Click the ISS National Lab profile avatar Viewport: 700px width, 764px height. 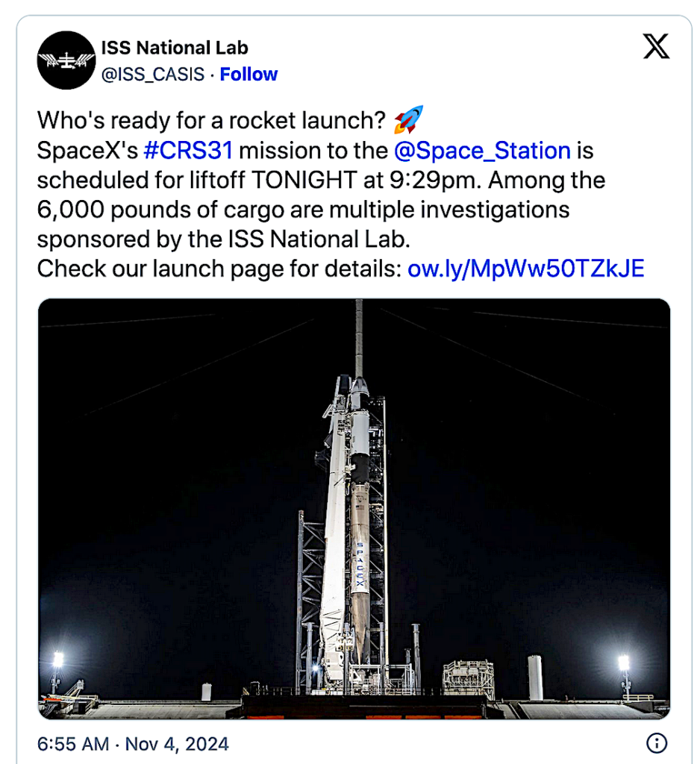tap(66, 60)
